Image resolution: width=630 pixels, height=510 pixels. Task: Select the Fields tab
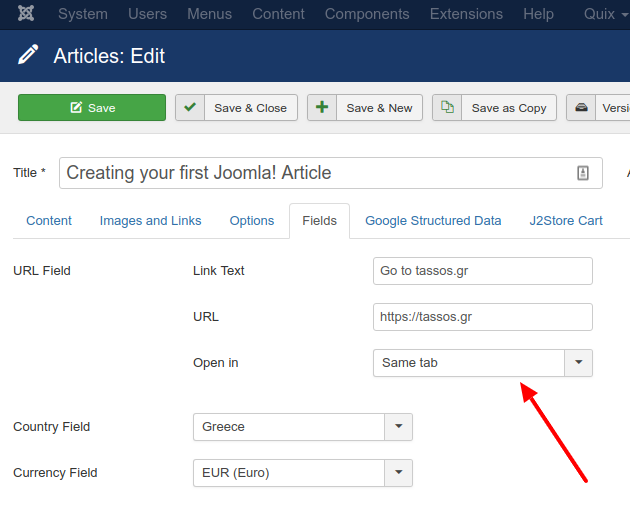tap(319, 221)
